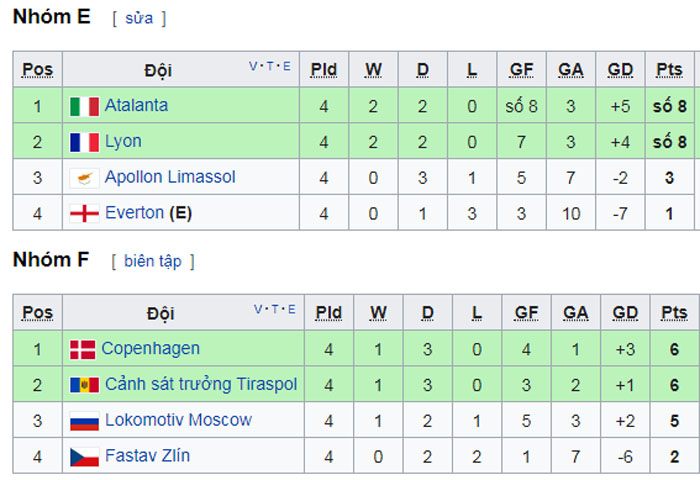Open the Apollon Limassol link
The width and height of the screenshot is (700, 480).
coord(170,177)
